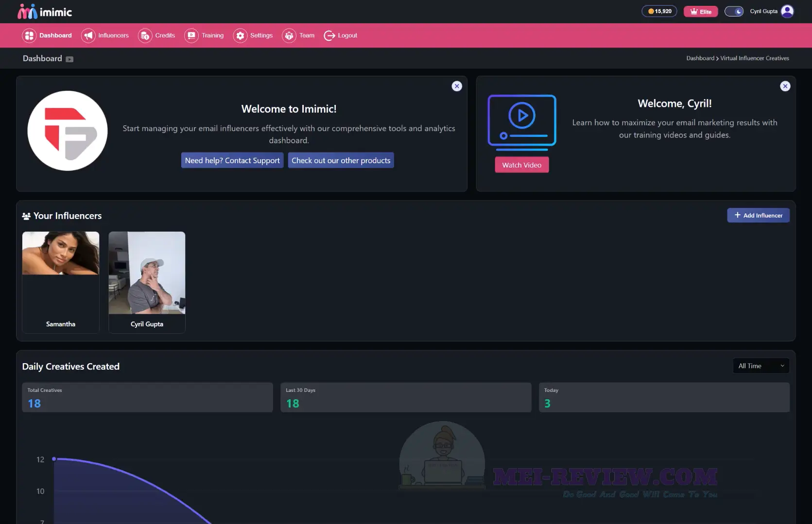Click the Last 30 Days value 18

[x=293, y=404]
